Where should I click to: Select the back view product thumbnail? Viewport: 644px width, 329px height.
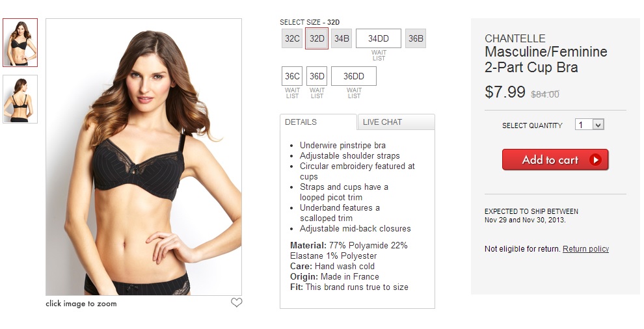pyautogui.click(x=20, y=99)
